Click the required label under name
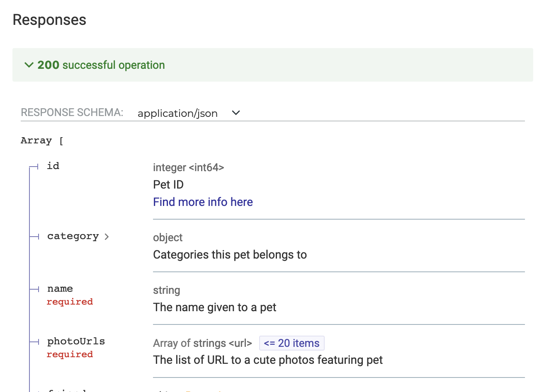549x392 pixels. pyautogui.click(x=70, y=302)
